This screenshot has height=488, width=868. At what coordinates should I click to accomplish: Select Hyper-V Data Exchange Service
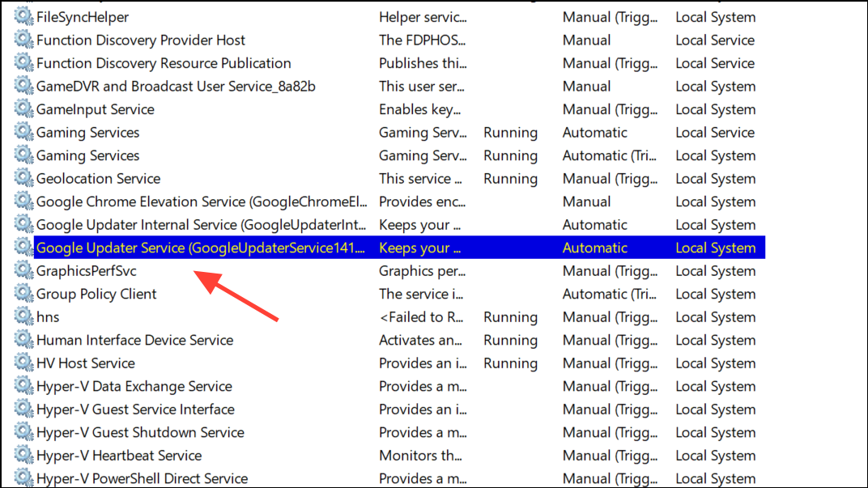[x=134, y=386]
